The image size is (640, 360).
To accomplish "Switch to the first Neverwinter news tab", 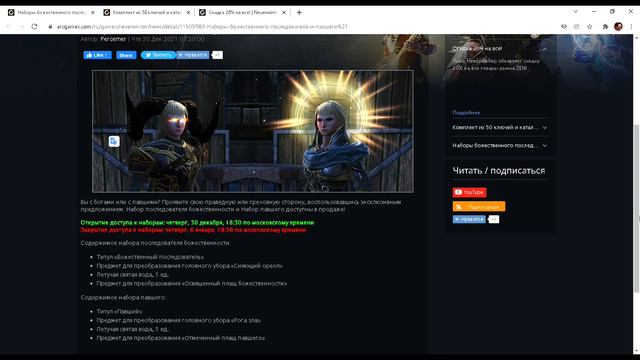I will tap(51, 13).
